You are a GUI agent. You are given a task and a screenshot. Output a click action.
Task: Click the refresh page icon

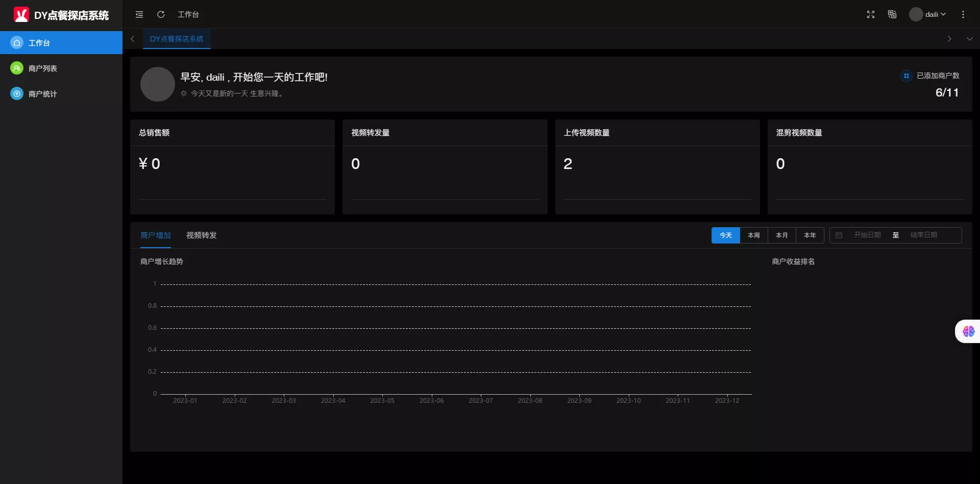tap(161, 15)
